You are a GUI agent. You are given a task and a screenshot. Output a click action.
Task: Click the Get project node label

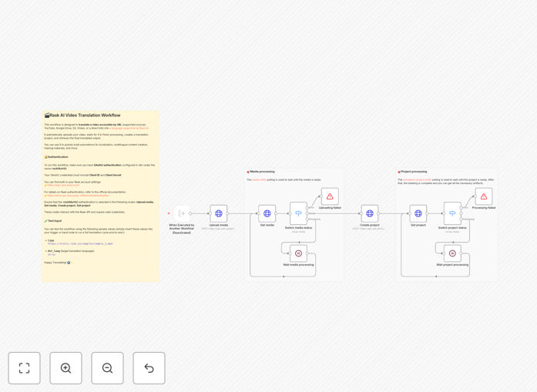click(418, 225)
